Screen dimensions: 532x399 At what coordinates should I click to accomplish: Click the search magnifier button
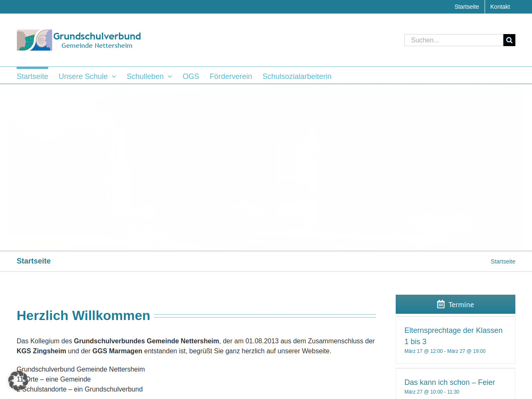(x=509, y=40)
